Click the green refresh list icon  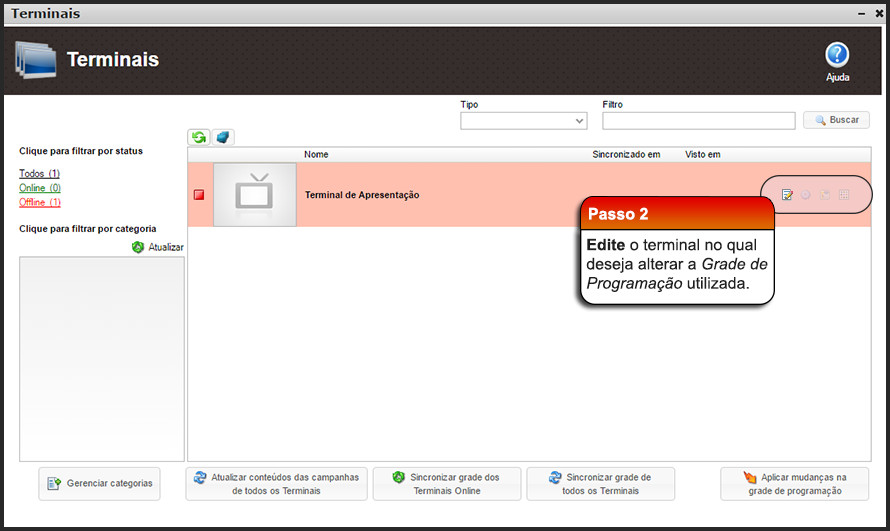[x=199, y=137]
